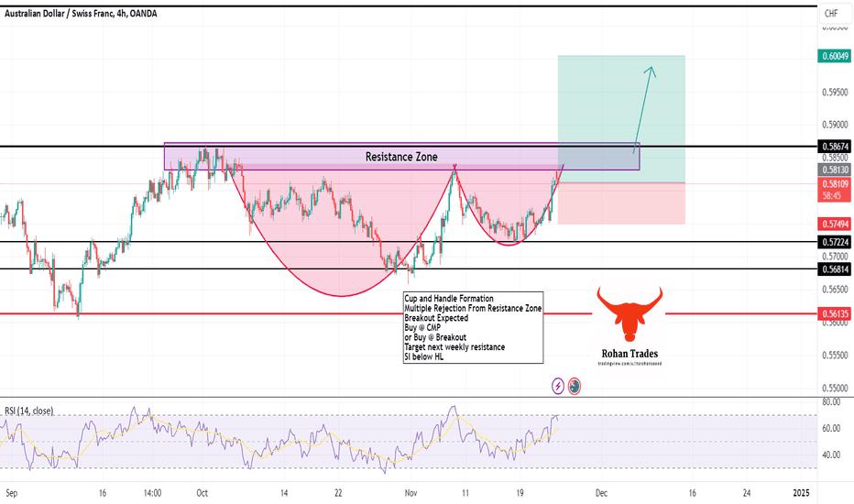
Task: Click the 14:00 label on the time axis
Action: pyautogui.click(x=152, y=493)
